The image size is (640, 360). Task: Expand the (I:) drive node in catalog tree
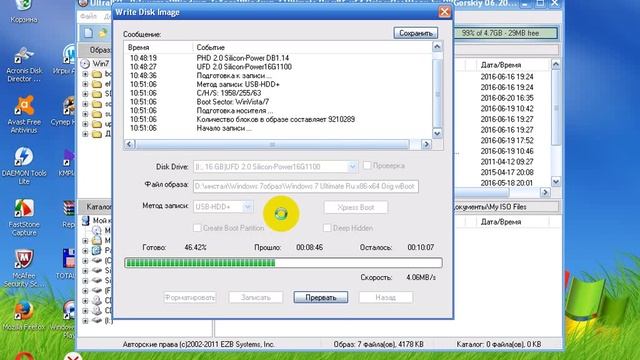click(85, 321)
